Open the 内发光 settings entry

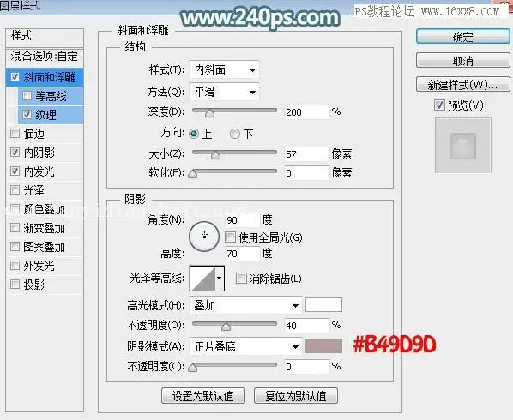[x=39, y=171]
